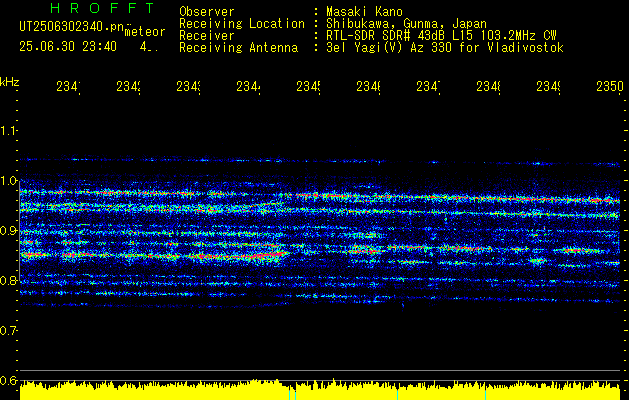Screen dimensions: 629x400
Task: Click the HROFFT title text
Action: point(102,8)
